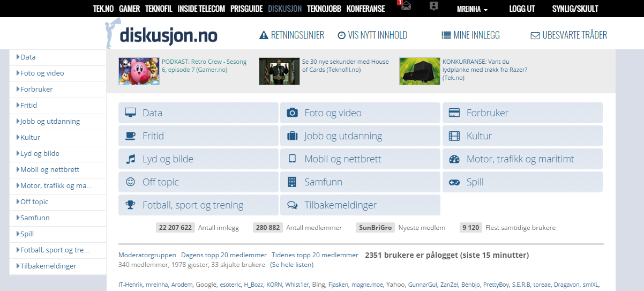
Task: Open PRISGUIDE in top navigation
Action: (x=246, y=9)
